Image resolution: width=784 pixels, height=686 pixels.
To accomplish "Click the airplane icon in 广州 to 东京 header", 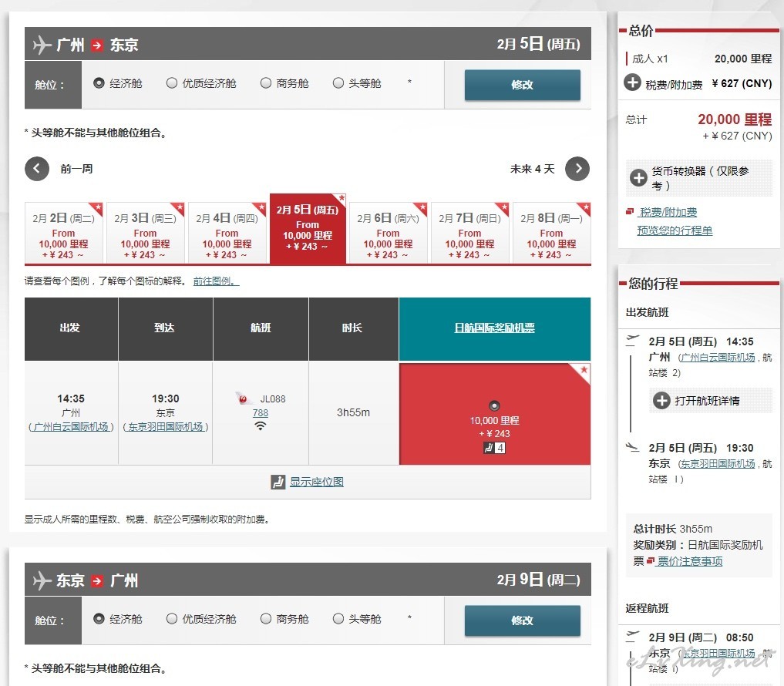I will click(x=42, y=45).
